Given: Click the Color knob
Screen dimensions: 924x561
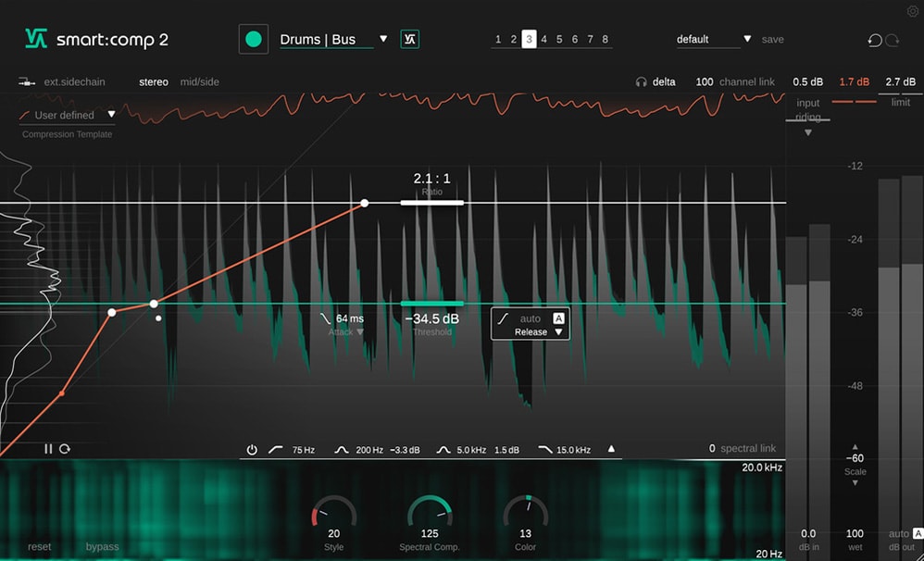Looking at the screenshot, I should (526, 512).
